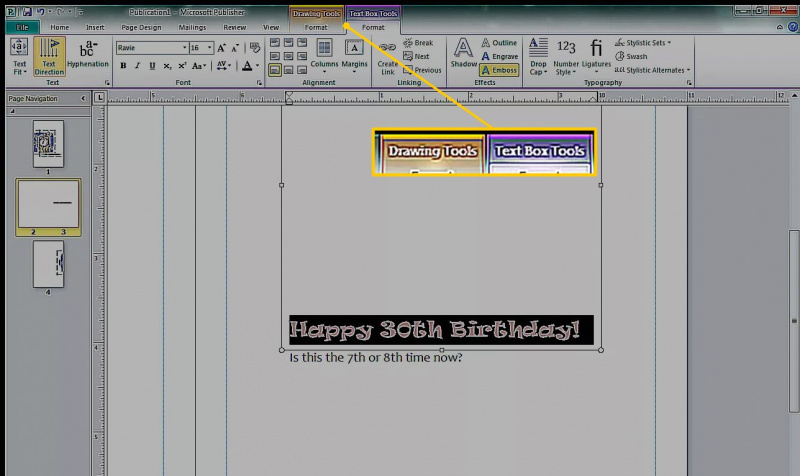
Task: Select Align Center Left icon
Action: point(274,56)
